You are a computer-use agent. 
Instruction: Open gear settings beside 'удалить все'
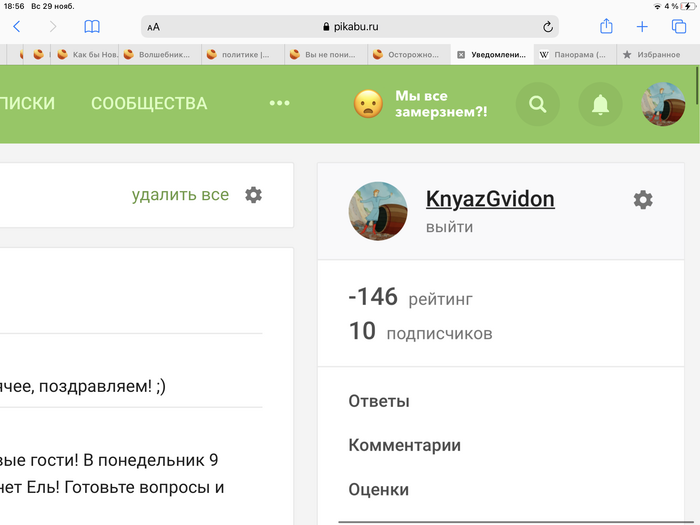254,195
